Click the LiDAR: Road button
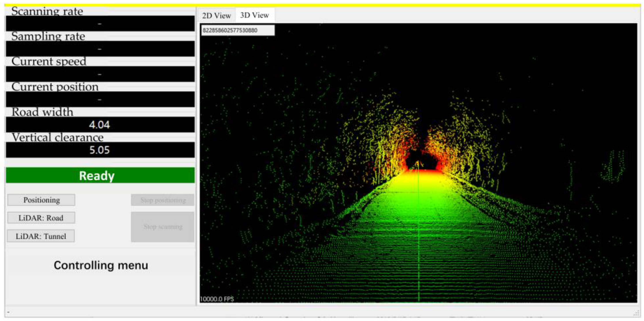 41,218
